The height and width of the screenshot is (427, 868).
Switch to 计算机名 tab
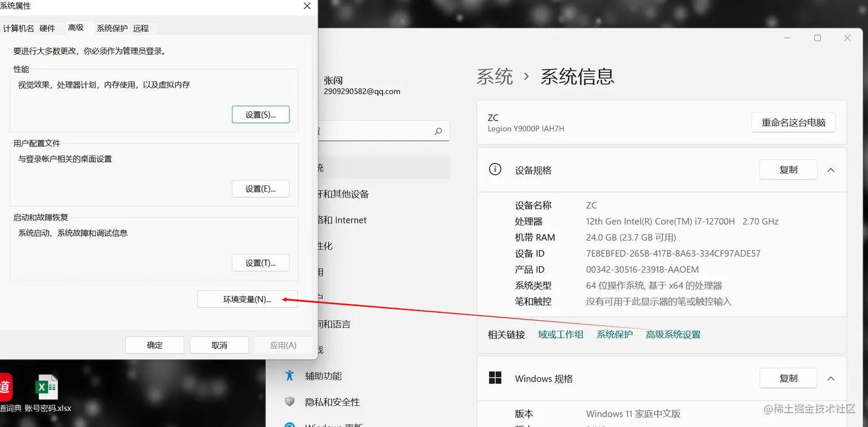pyautogui.click(x=18, y=28)
